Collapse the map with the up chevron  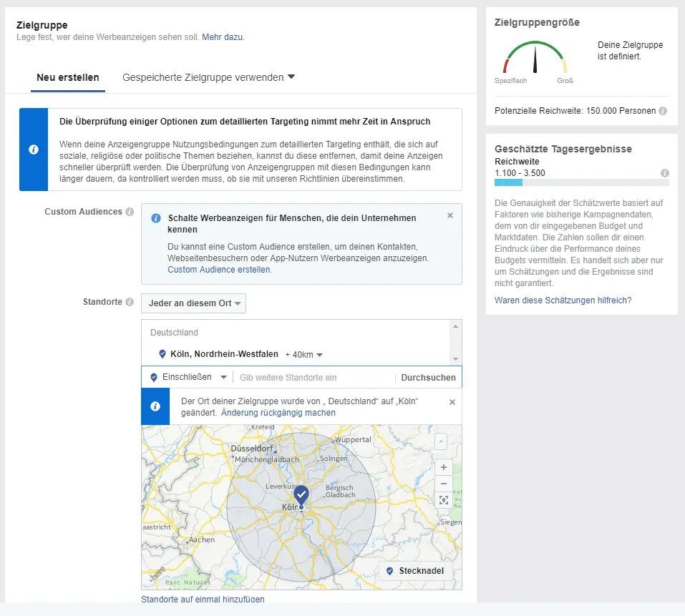(x=441, y=441)
